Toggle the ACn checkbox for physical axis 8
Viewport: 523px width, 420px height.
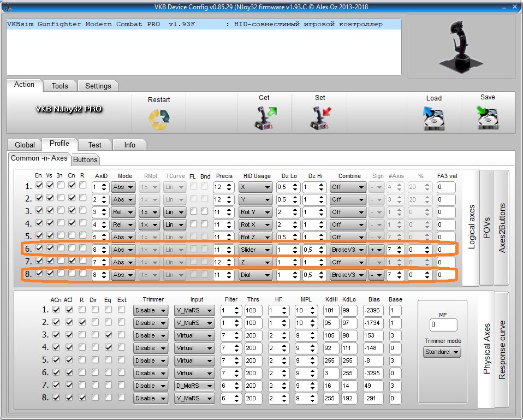[x=56, y=398]
